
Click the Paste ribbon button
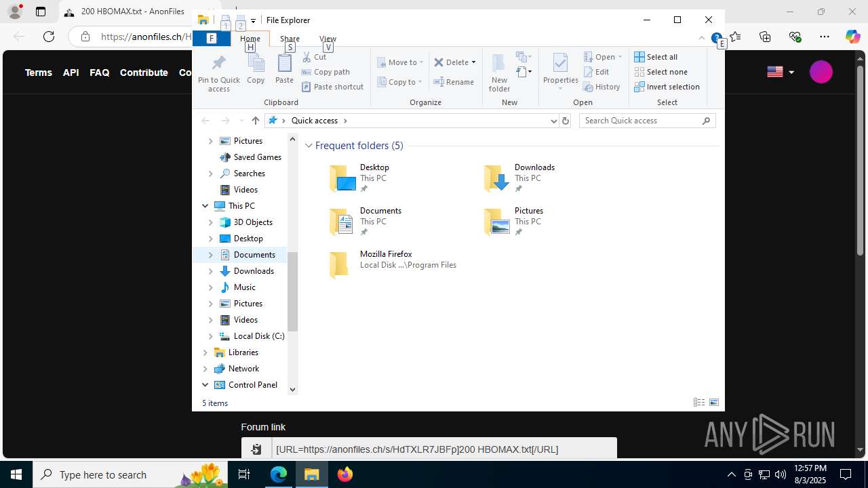click(284, 70)
